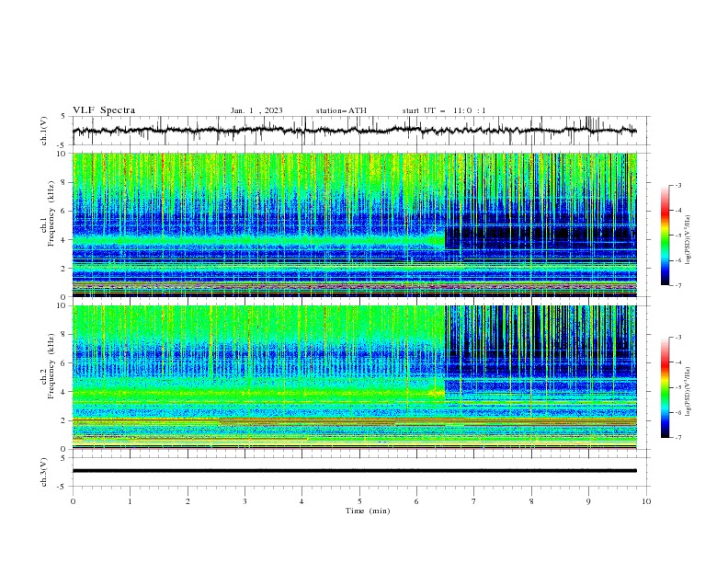Viewport: 728px width, 563px height.
Task: Click the ch.1 spectrogram panel
Action: 355,224
